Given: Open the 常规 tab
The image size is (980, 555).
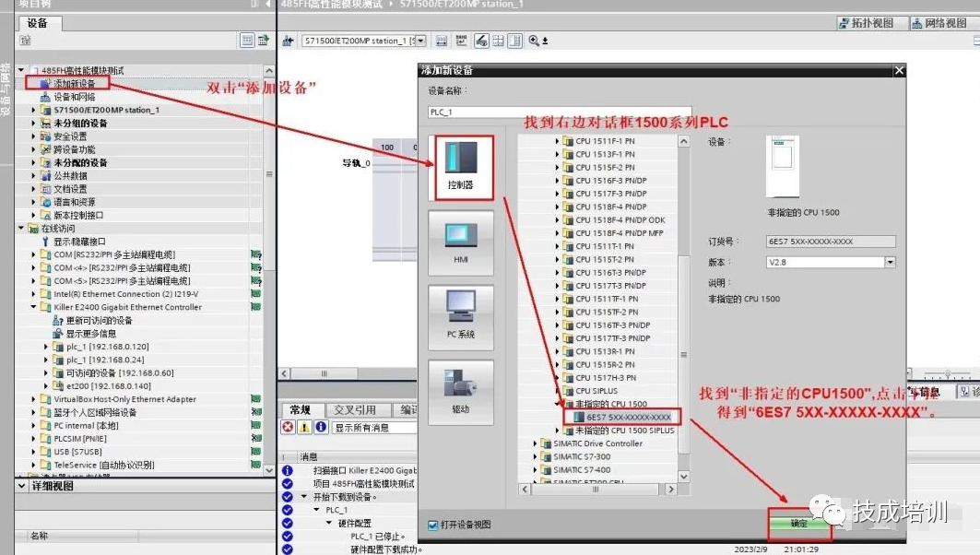Looking at the screenshot, I should (x=300, y=410).
